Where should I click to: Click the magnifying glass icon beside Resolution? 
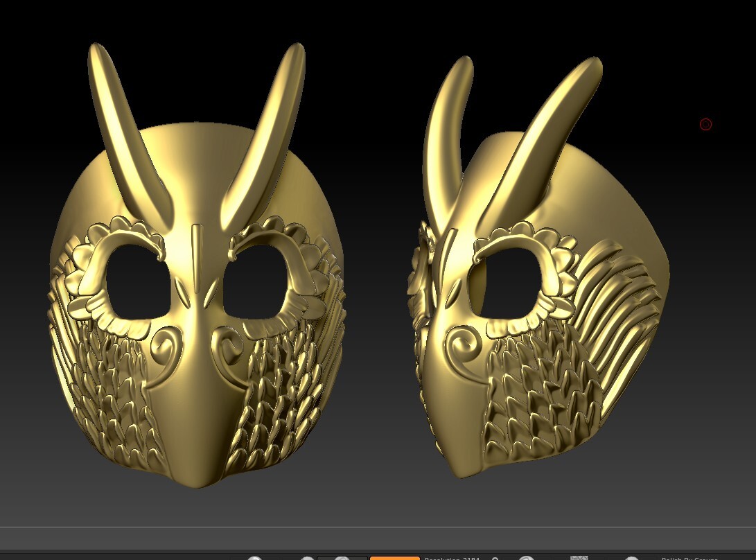[x=494, y=558]
